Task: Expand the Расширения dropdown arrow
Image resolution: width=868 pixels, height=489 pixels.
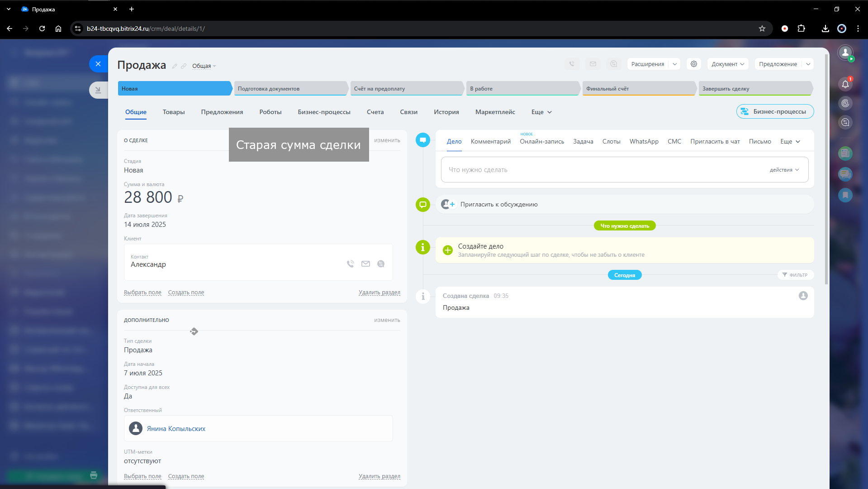Action: click(x=674, y=64)
